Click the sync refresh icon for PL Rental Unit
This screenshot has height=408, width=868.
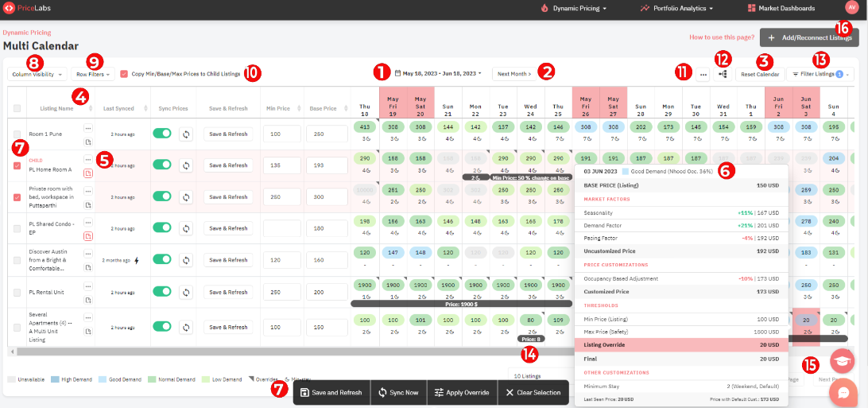(186, 292)
